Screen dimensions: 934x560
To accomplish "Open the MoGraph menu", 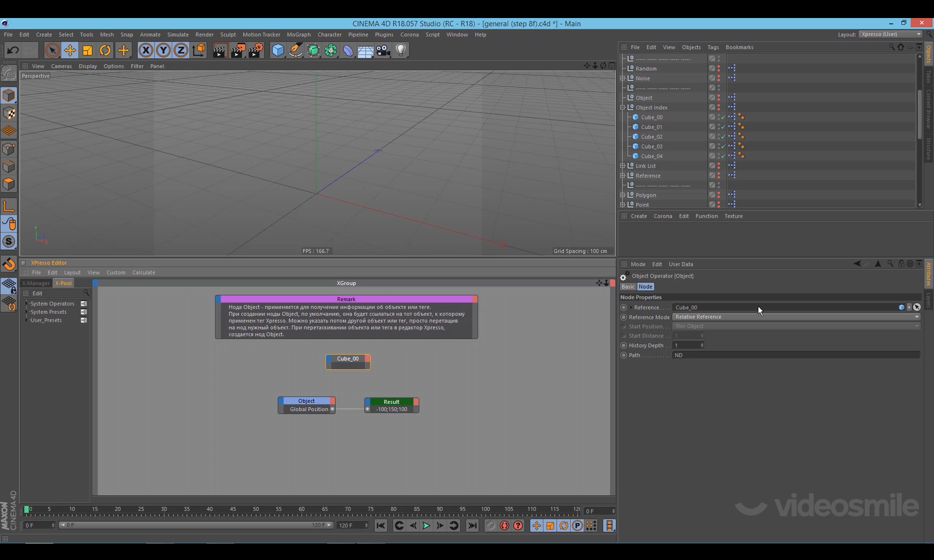I will pyautogui.click(x=298, y=35).
